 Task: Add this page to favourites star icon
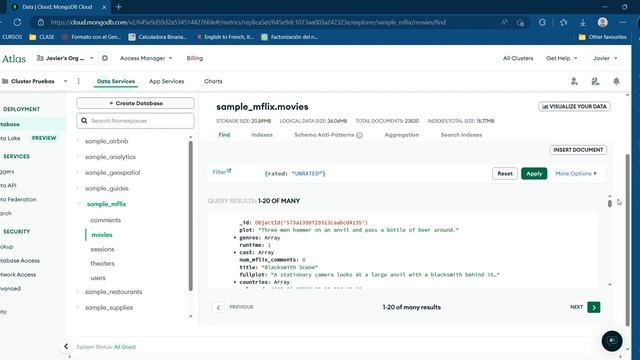pos(520,23)
